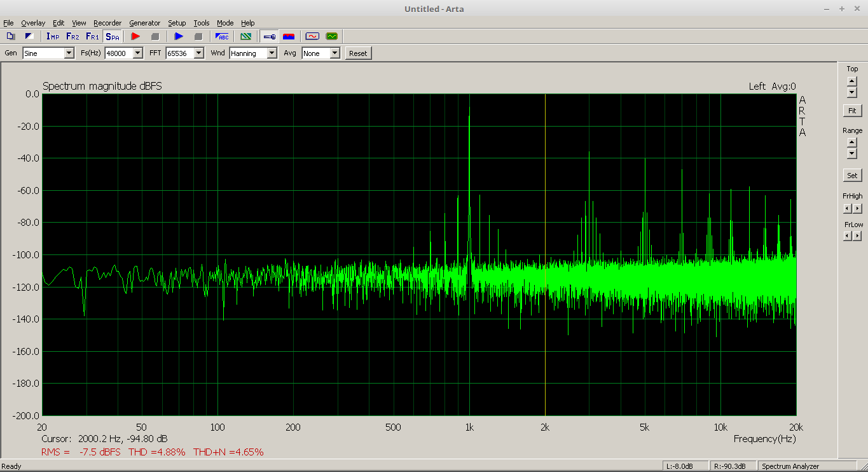Click the blue ABC text overlay icon

223,36
